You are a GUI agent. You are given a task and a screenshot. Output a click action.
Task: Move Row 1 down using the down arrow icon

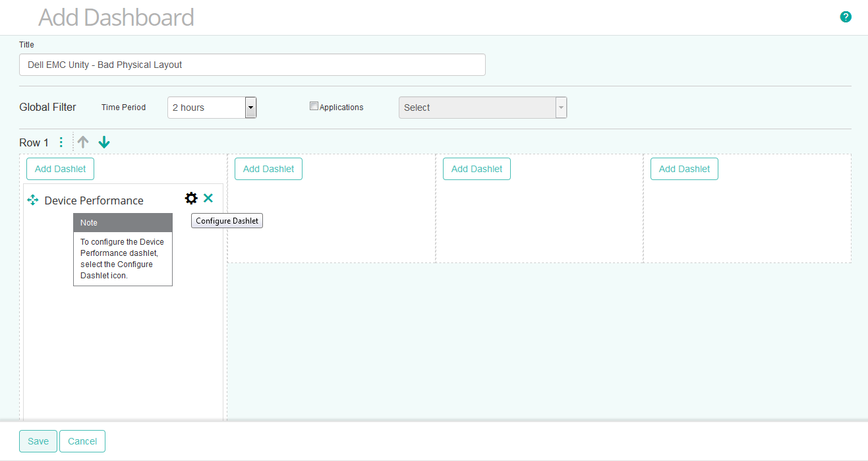pyautogui.click(x=103, y=142)
